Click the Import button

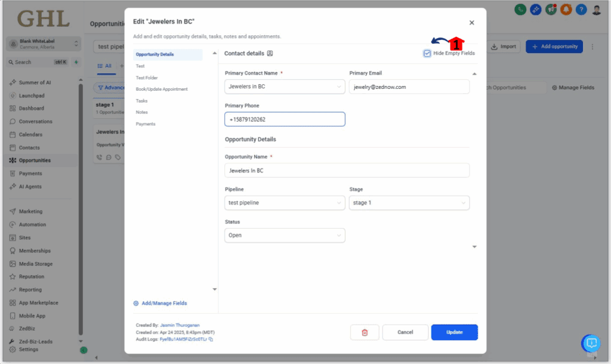coord(504,47)
